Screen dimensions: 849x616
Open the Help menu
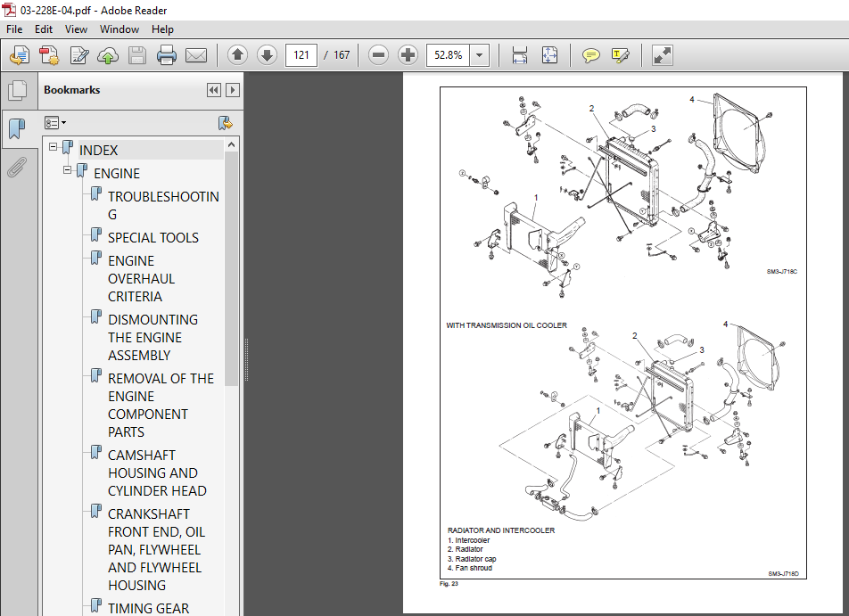tap(162, 29)
